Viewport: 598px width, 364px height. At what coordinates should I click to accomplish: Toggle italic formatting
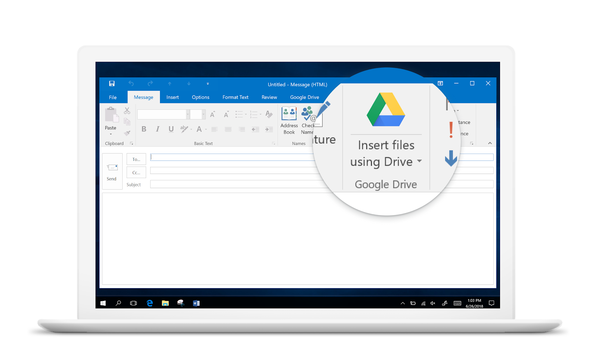pos(158,129)
